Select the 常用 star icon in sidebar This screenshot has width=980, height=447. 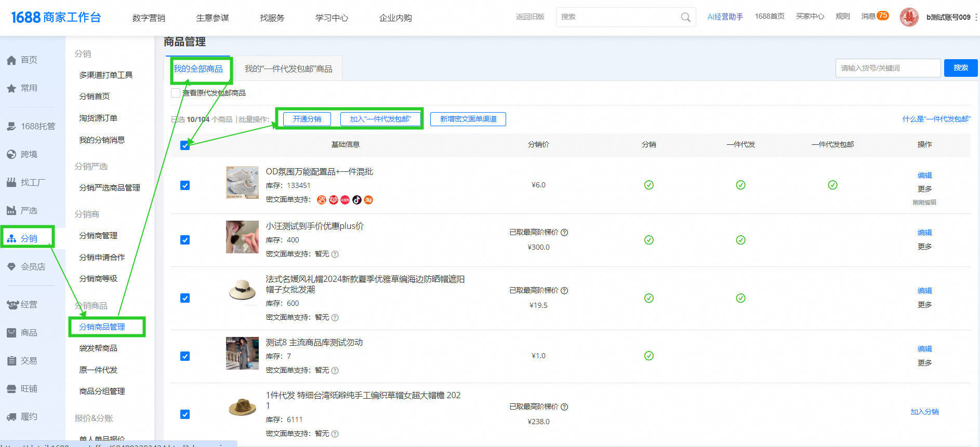pyautogui.click(x=11, y=88)
